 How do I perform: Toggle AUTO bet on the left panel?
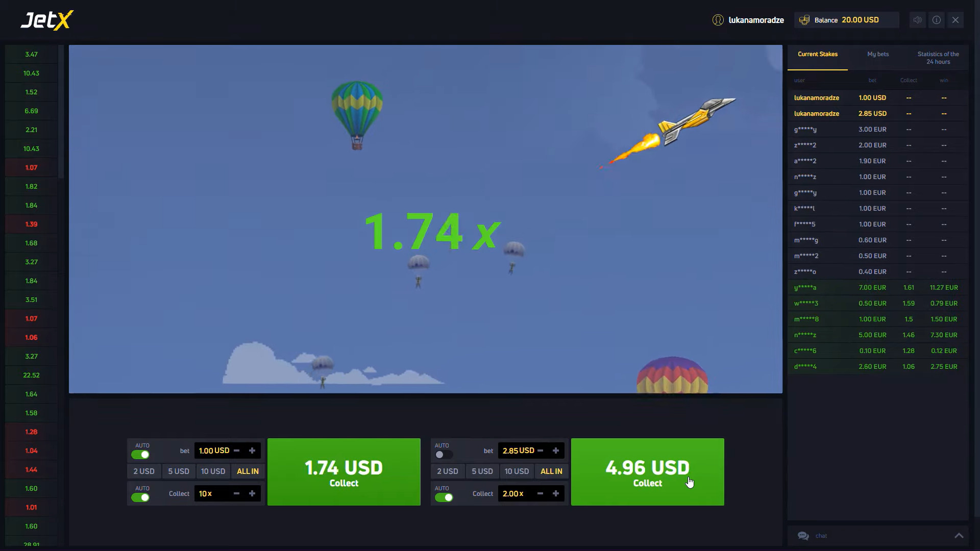140,455
